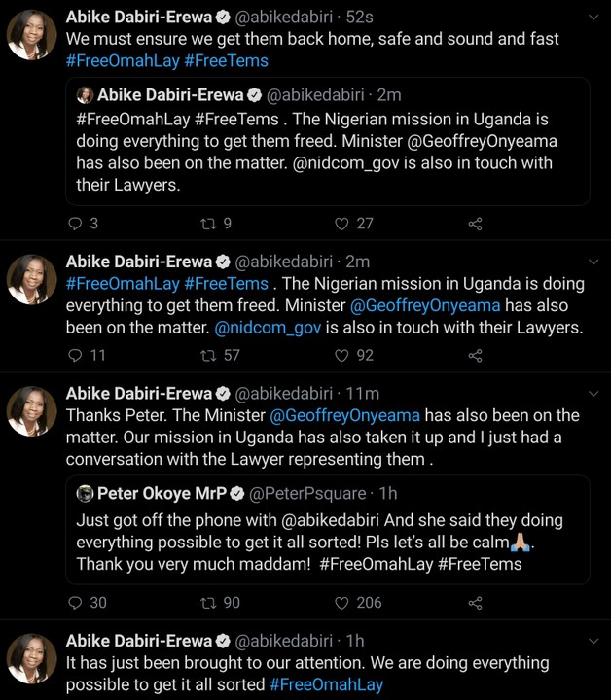Reply to the tweet with 11 replies

click(x=76, y=356)
